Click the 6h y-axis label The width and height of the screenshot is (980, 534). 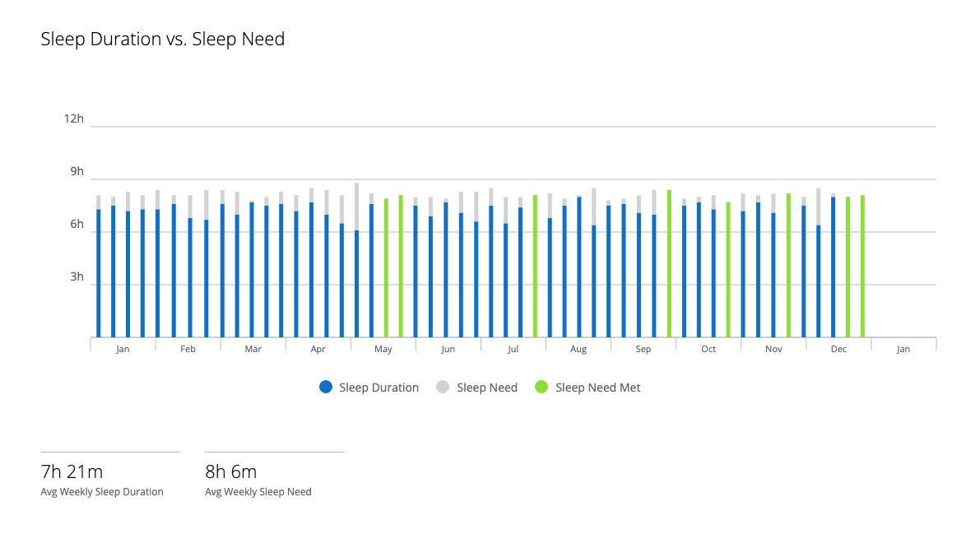coord(77,225)
